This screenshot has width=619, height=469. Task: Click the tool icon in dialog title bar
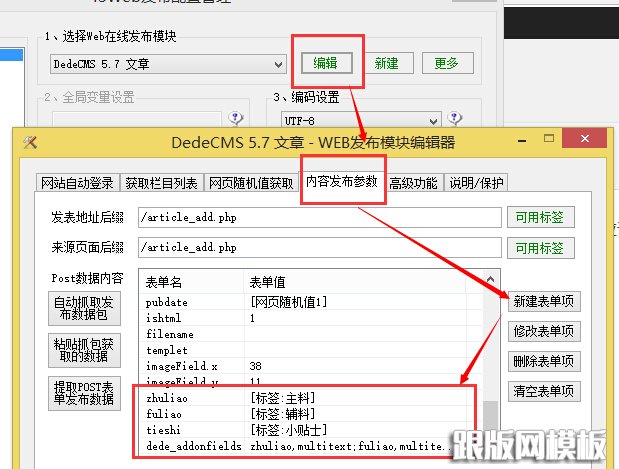(30, 143)
